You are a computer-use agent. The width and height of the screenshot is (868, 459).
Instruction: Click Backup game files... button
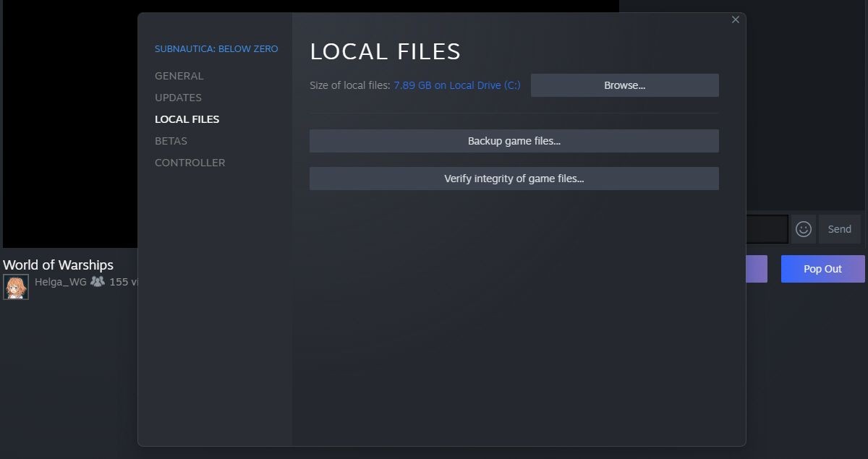(x=514, y=141)
